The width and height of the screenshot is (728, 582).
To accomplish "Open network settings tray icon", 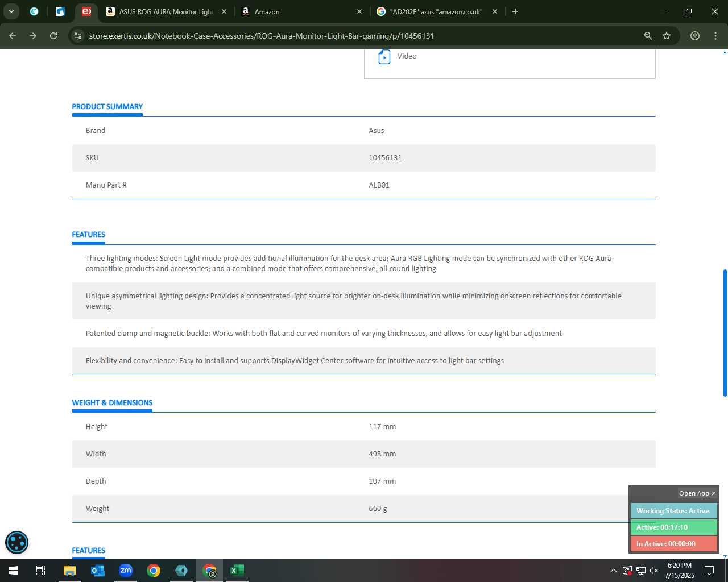I will click(641, 571).
